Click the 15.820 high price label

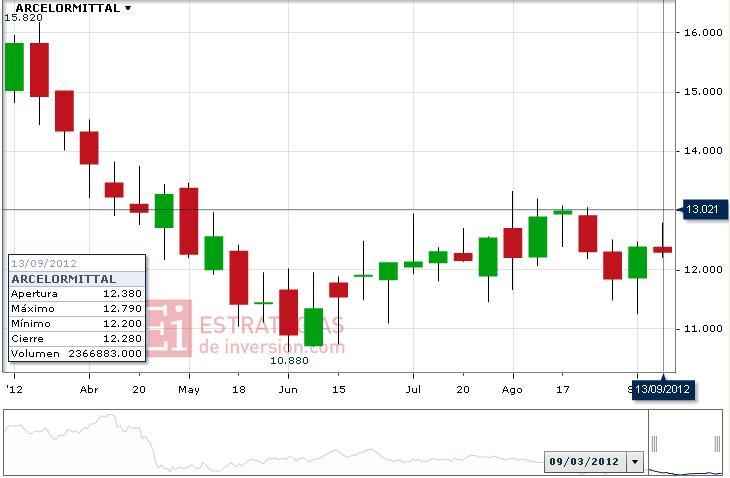[x=23, y=18]
